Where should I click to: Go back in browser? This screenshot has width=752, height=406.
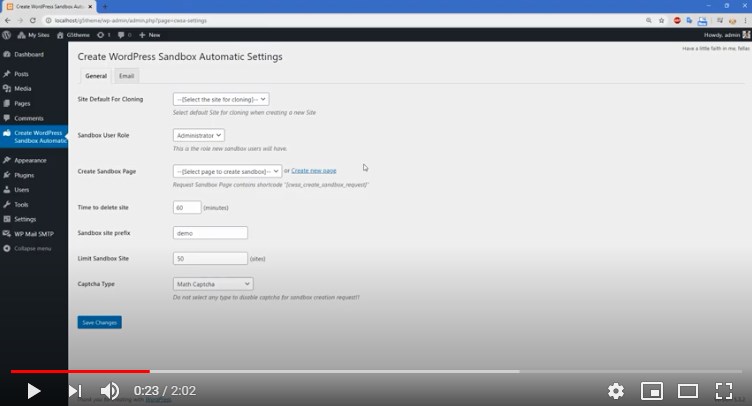tap(8, 21)
